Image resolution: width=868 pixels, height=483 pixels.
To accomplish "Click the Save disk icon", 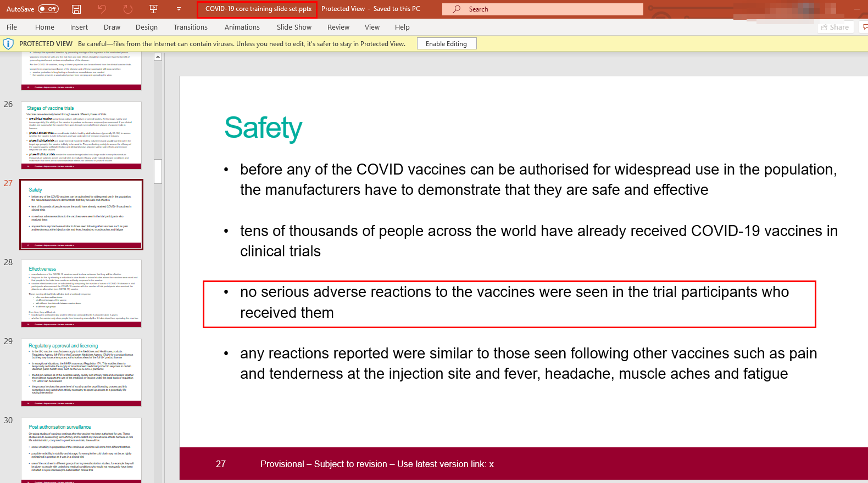I will (x=76, y=9).
